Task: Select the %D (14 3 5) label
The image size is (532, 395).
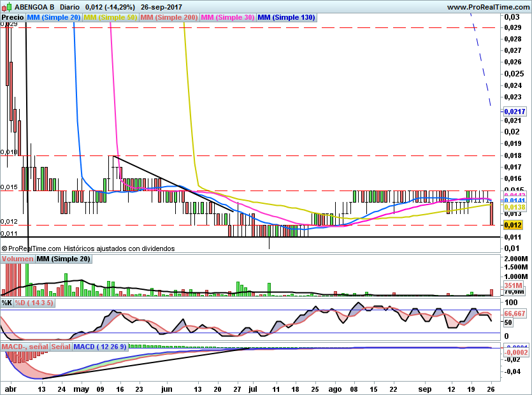Action: point(34,303)
